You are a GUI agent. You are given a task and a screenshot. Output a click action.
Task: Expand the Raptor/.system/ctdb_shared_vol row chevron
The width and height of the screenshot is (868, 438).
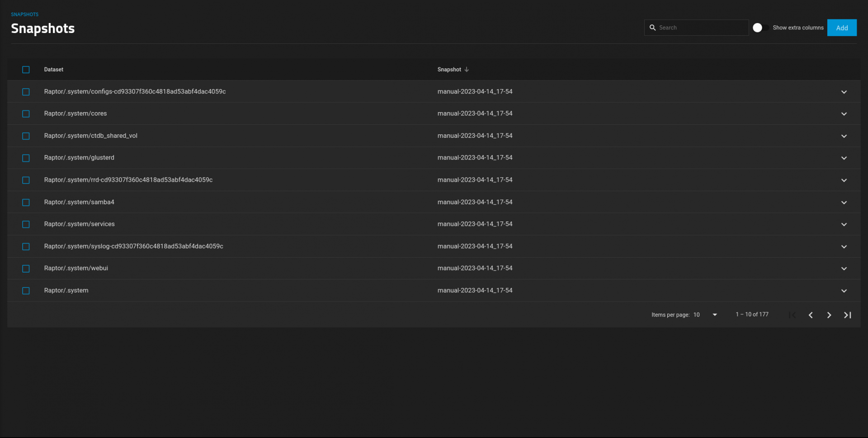844,136
